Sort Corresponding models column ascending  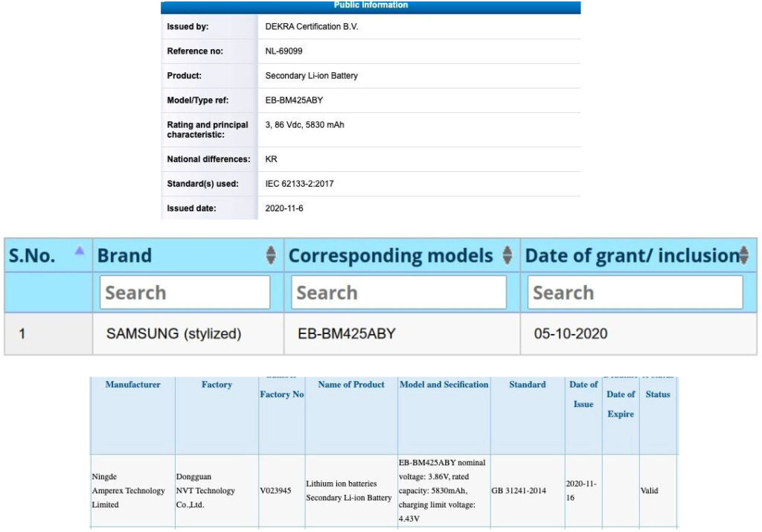tap(507, 251)
